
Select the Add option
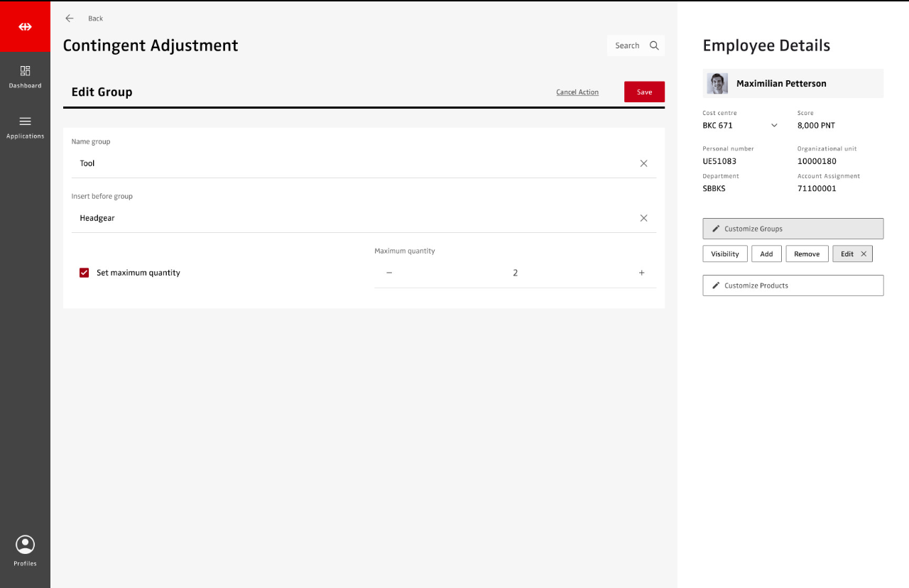[x=766, y=254]
